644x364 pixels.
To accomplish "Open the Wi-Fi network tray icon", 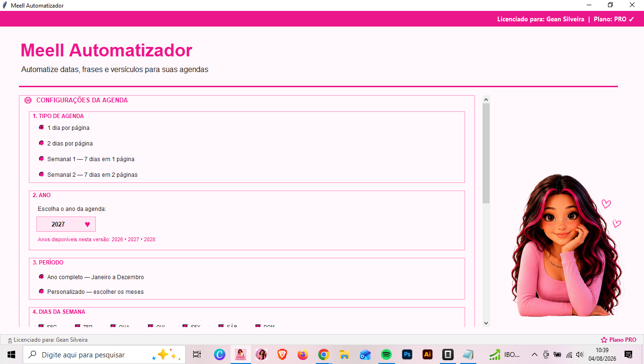I will pyautogui.click(x=569, y=355).
